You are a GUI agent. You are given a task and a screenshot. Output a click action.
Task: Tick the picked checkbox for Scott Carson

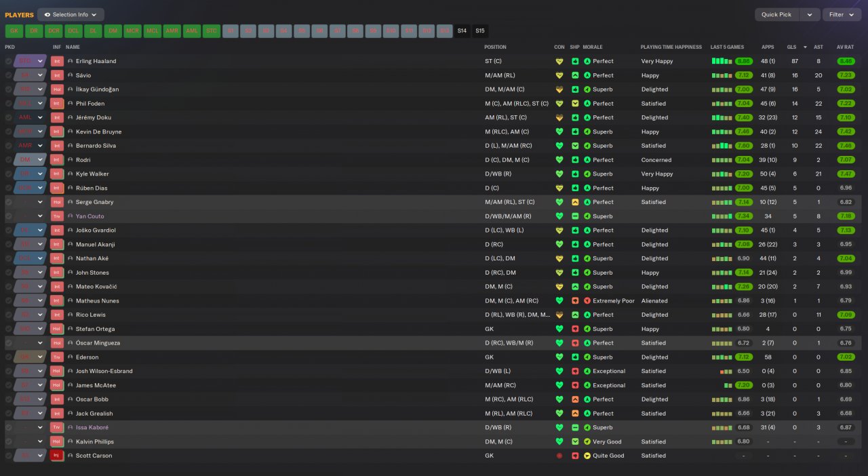8,456
